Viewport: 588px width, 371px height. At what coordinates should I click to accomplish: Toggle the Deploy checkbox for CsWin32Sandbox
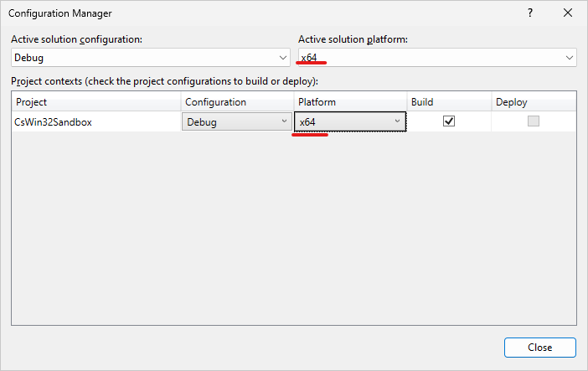(533, 121)
